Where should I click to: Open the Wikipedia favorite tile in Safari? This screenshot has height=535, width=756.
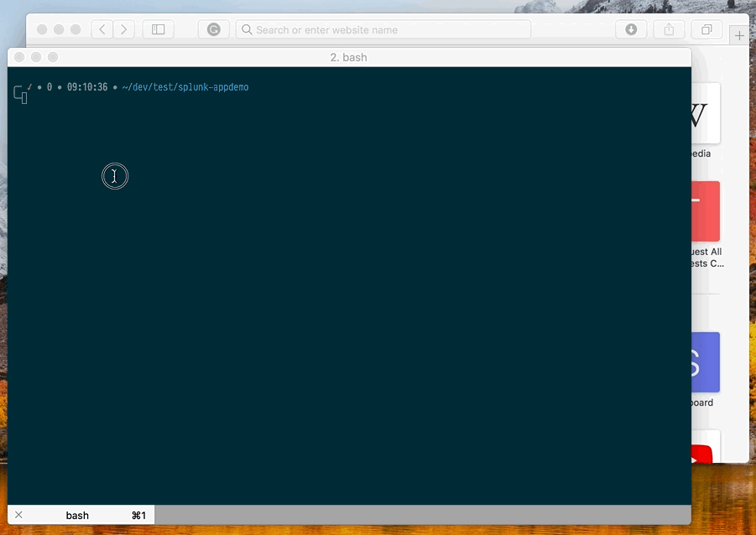point(706,113)
